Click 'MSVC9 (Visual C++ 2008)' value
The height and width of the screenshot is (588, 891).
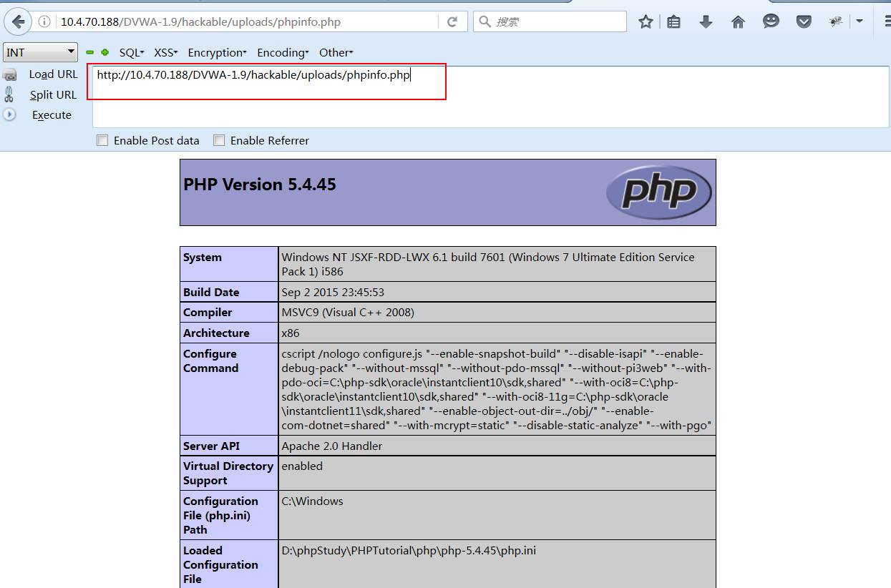[348, 313]
